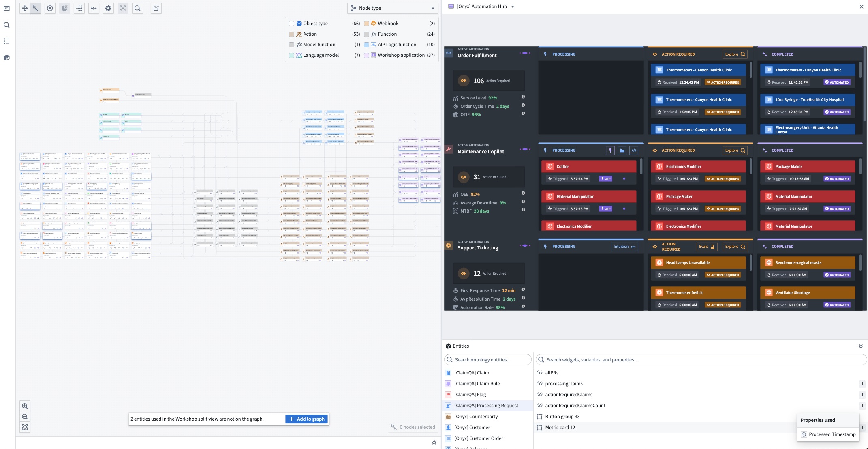Open the Node type dropdown
Screen dimensions: 868x449
(392, 8)
